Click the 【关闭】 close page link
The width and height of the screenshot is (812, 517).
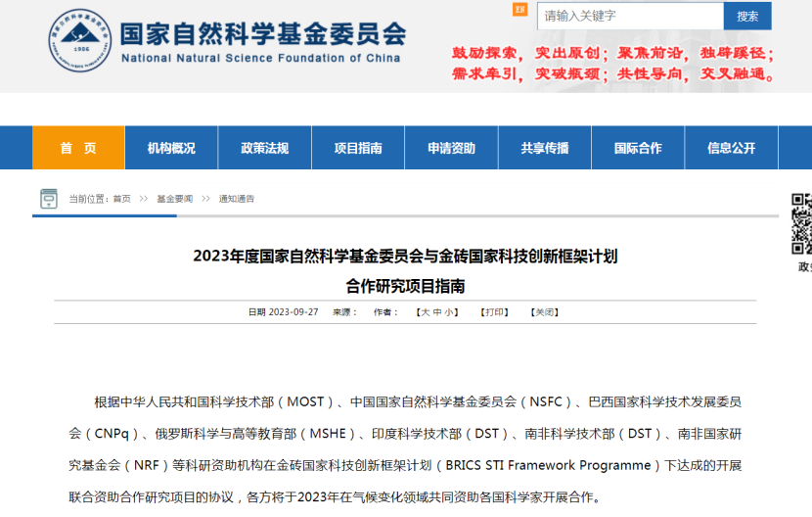point(544,312)
